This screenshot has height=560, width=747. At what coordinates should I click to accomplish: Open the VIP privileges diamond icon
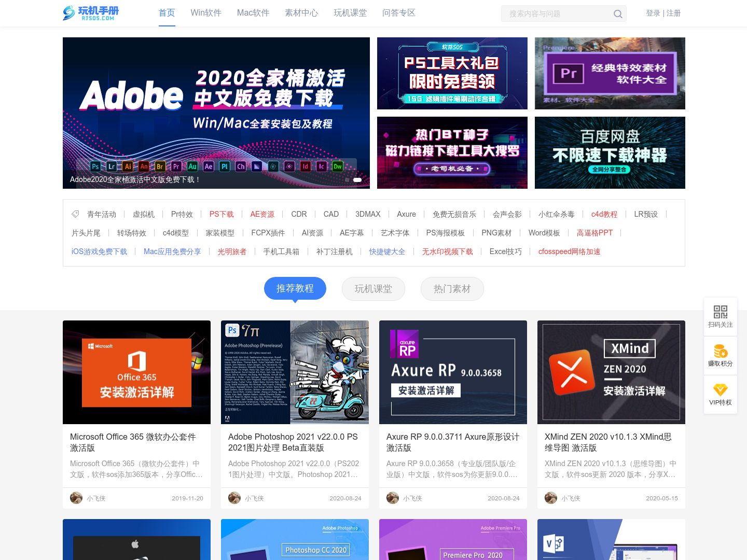click(x=720, y=390)
